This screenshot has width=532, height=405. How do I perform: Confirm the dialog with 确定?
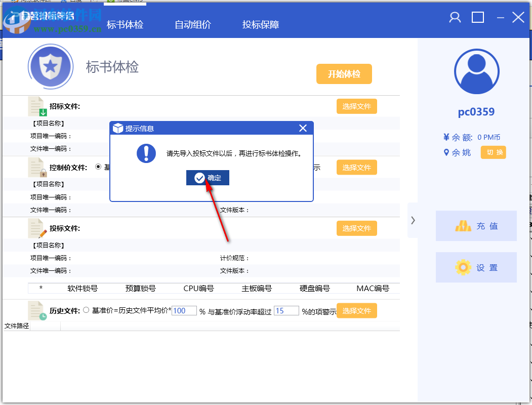coord(207,178)
